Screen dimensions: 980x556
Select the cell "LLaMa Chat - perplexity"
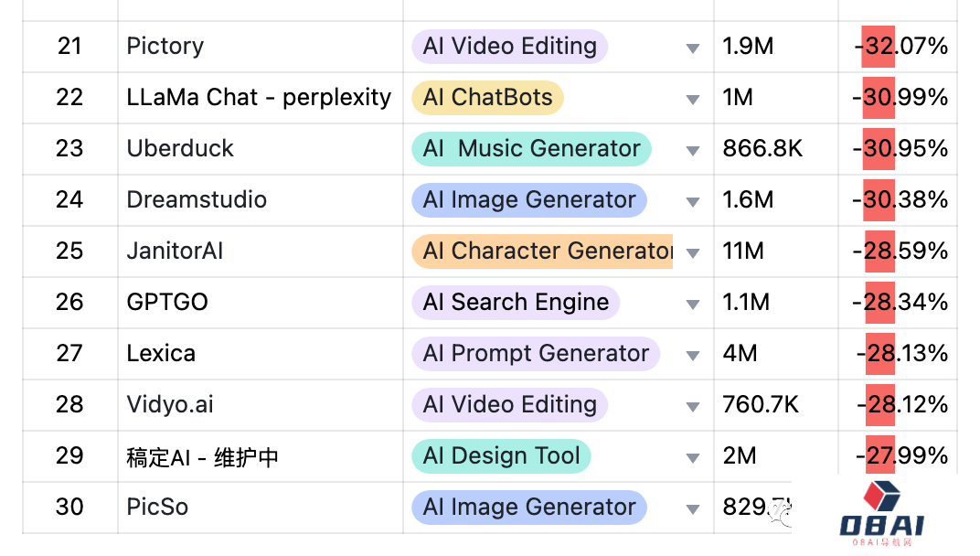pyautogui.click(x=259, y=98)
